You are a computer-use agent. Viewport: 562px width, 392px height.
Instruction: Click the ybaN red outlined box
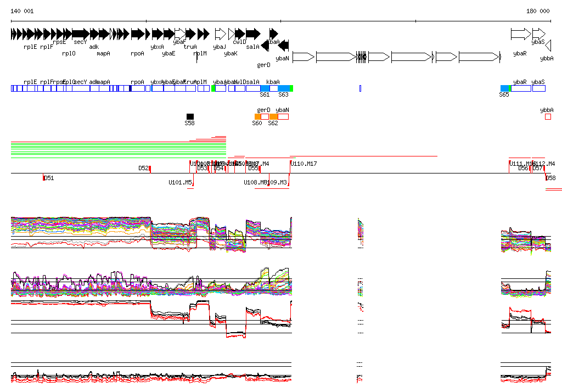point(283,116)
